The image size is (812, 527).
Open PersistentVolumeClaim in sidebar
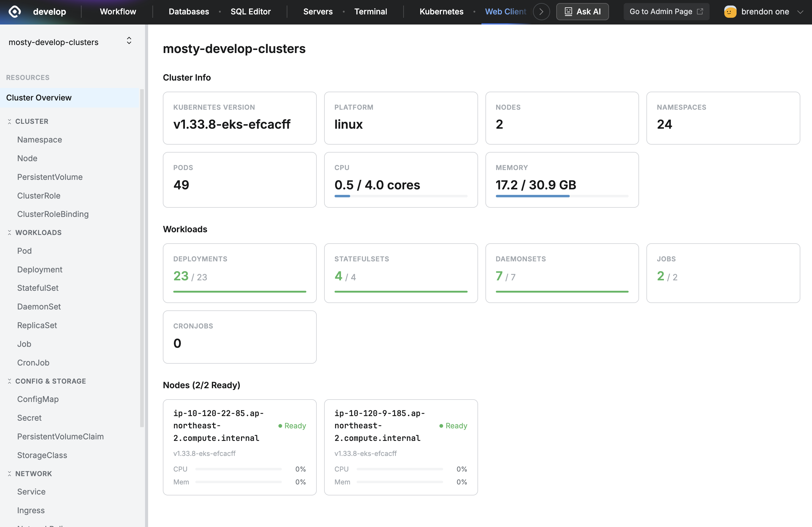[60, 437]
